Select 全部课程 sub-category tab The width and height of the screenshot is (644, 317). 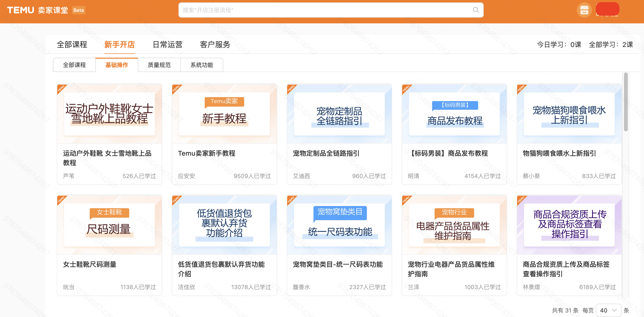pyautogui.click(x=74, y=65)
